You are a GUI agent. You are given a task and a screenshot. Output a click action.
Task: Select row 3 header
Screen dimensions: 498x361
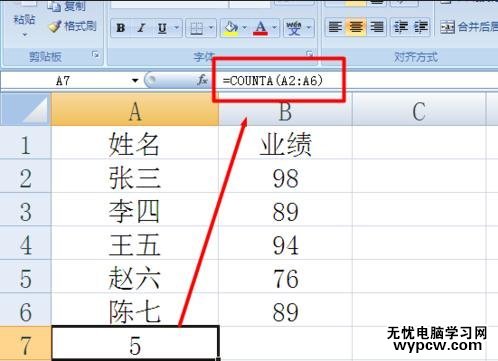point(26,210)
